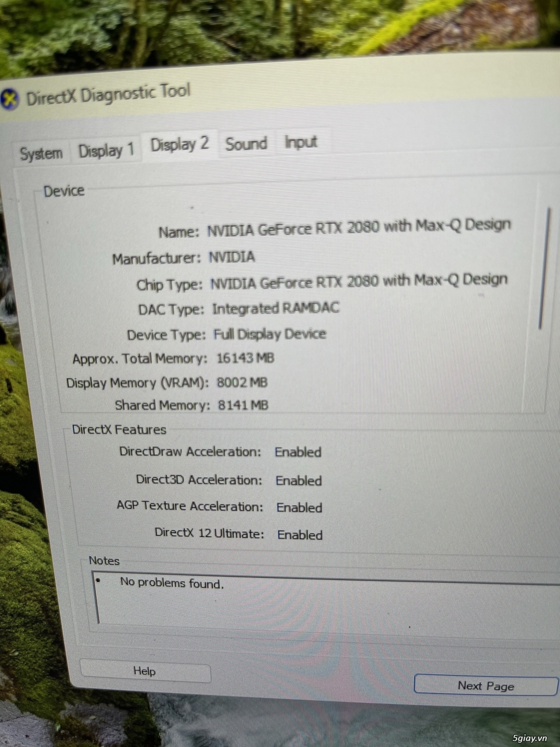Click the 'Display Memory (VRAM):' label
The height and width of the screenshot is (747, 560).
137,383
